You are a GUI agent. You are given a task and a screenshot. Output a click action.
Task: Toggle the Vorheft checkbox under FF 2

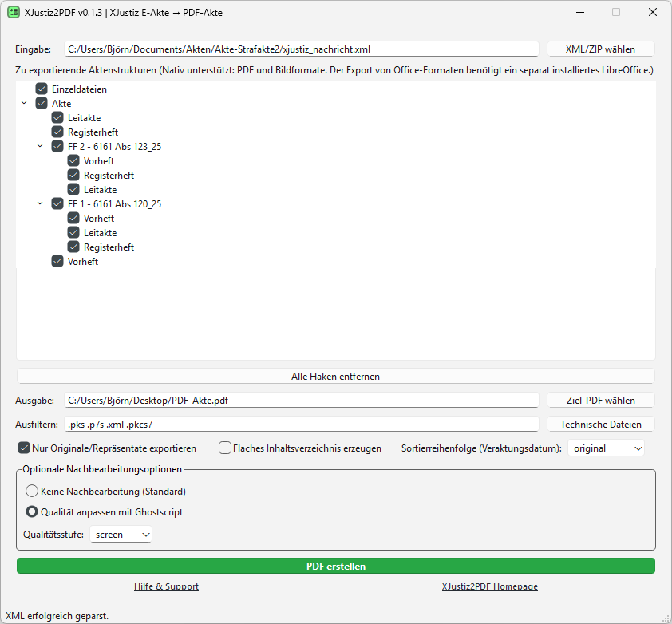[x=73, y=160]
